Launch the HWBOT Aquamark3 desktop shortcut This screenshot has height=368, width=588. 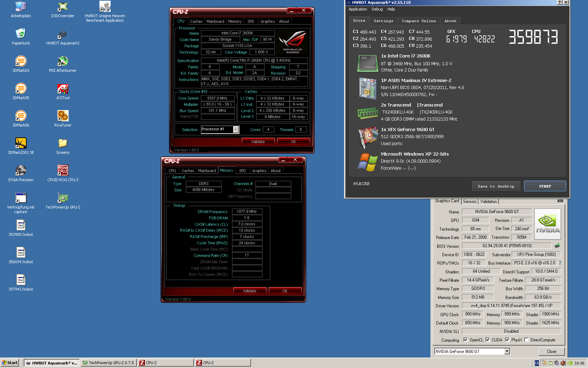63,36
